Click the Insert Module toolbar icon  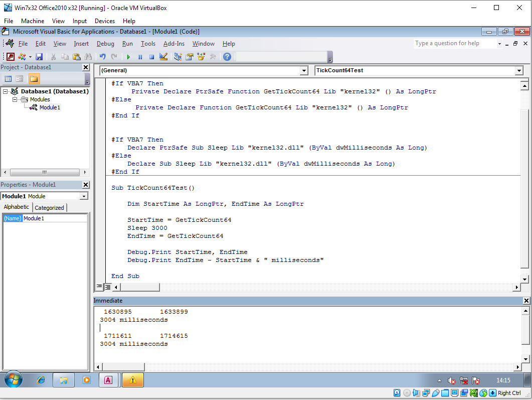(x=22, y=57)
